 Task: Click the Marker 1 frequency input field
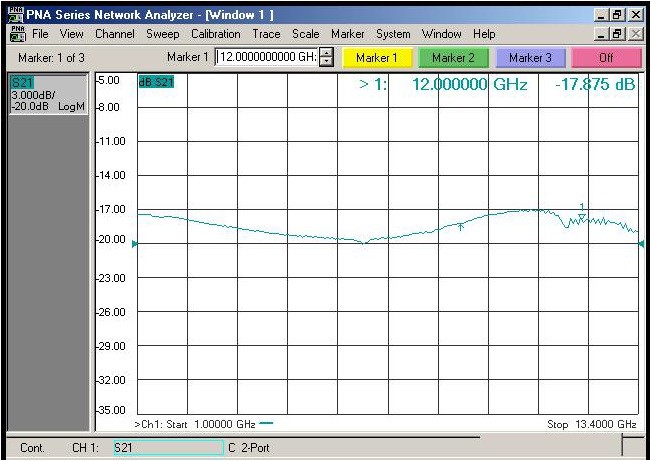tap(267, 57)
